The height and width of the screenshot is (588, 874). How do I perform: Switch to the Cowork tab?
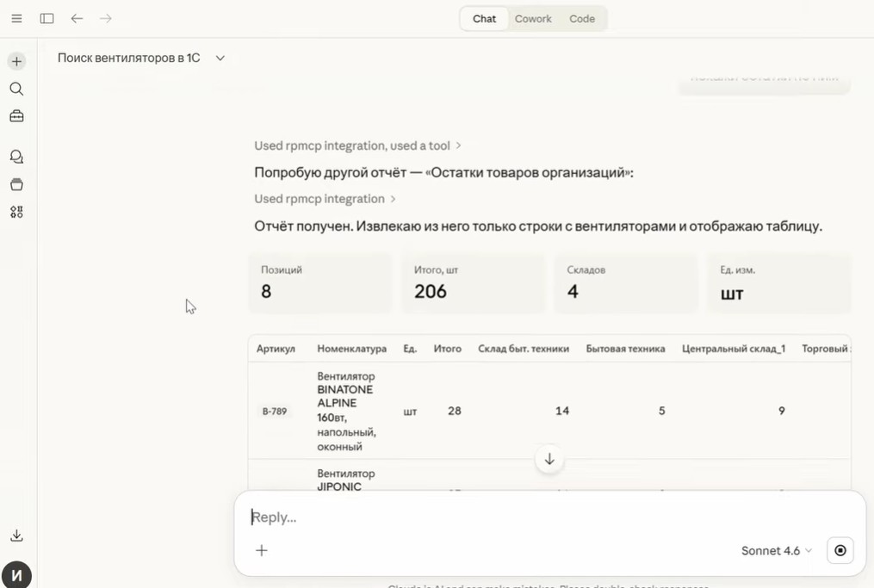(x=533, y=18)
